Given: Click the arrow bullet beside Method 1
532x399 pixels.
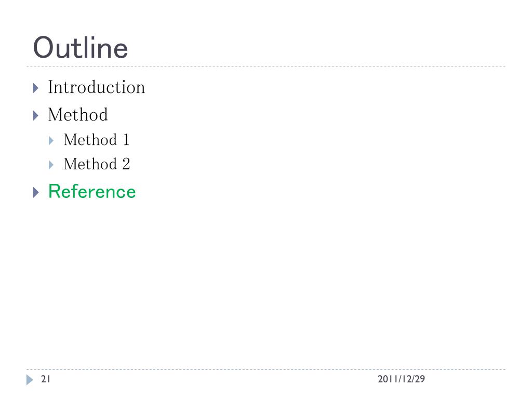Looking at the screenshot, I should (51, 140).
